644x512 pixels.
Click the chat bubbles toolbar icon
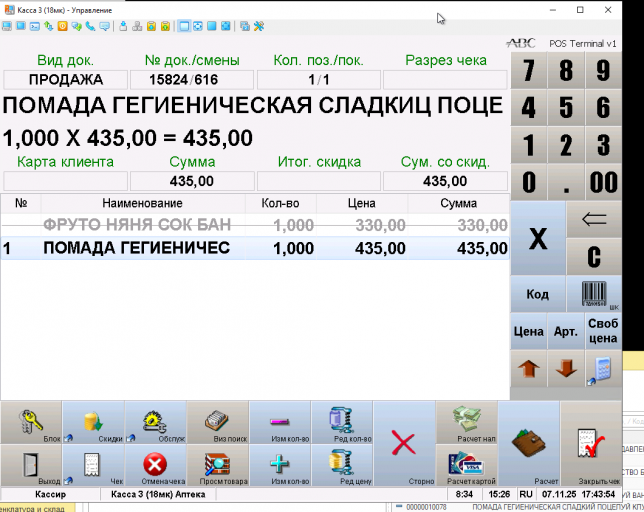(76, 26)
